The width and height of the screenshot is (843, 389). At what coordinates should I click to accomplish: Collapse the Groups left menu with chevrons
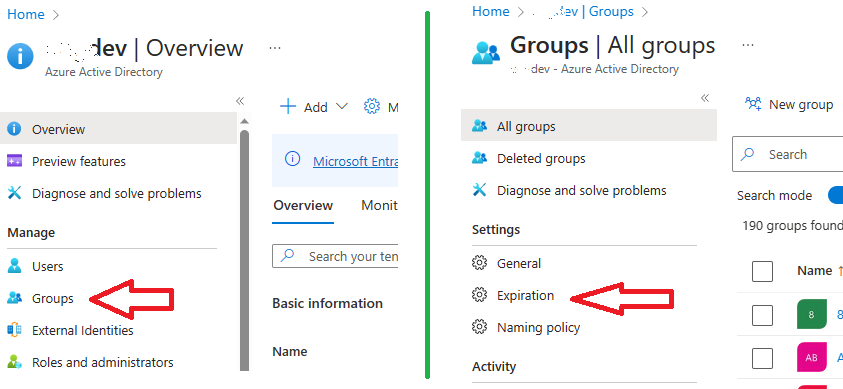[x=705, y=98]
